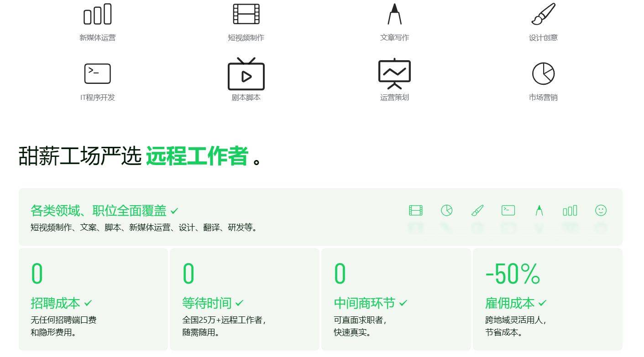This screenshot has width=644, height=357.
Task: Click text 无任何招聘端口费
Action: [x=63, y=320]
